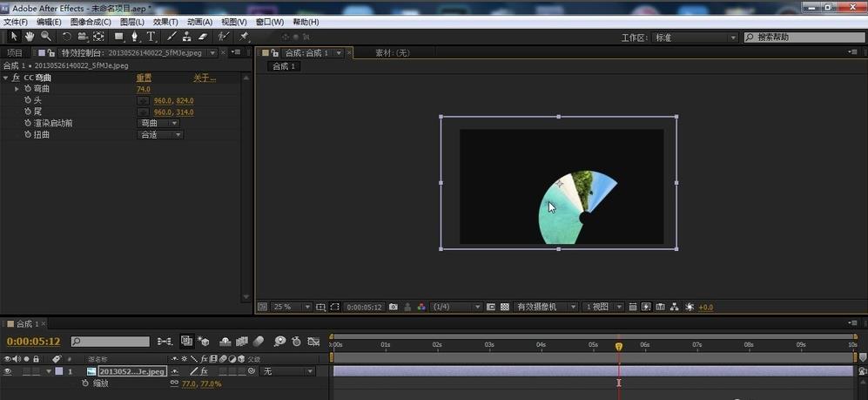This screenshot has width=868, height=400.
Task: Toggle the transparency grid icon
Action: point(505,307)
